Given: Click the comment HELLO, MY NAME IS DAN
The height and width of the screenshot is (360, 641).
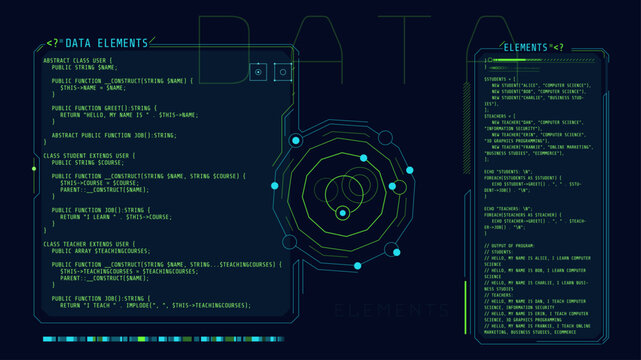Looking at the screenshot, I should click(x=536, y=304).
